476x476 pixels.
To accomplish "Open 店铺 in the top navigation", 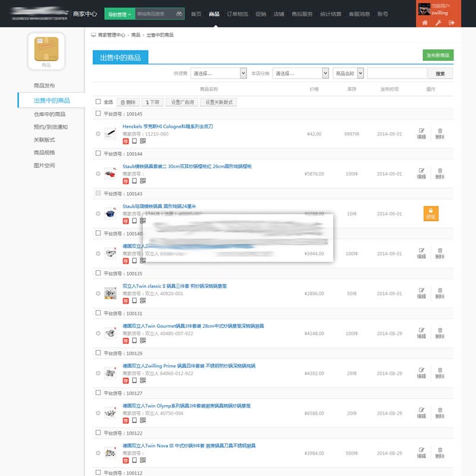I will pyautogui.click(x=278, y=14).
